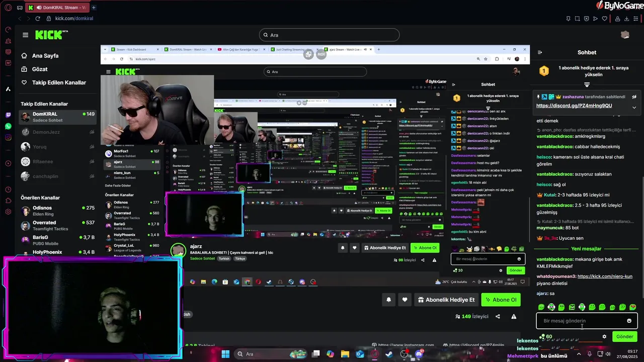Open DomKIRAL channel in followed list
This screenshot has width=644, height=362.
pyautogui.click(x=58, y=117)
